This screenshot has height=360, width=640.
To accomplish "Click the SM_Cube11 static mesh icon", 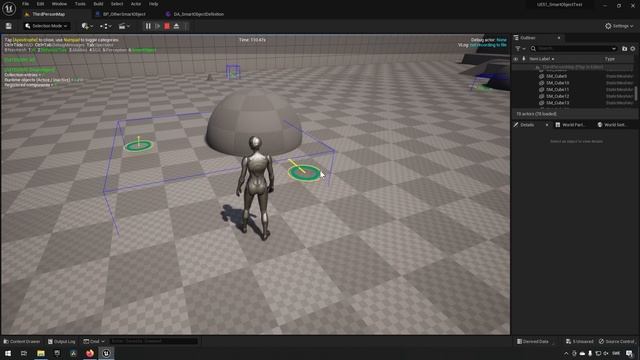I will 542,89.
